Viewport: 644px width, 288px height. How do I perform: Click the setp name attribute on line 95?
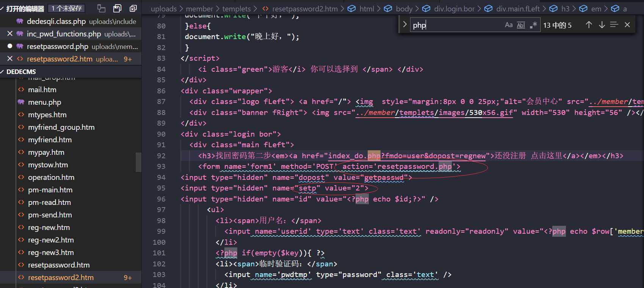coord(307,188)
